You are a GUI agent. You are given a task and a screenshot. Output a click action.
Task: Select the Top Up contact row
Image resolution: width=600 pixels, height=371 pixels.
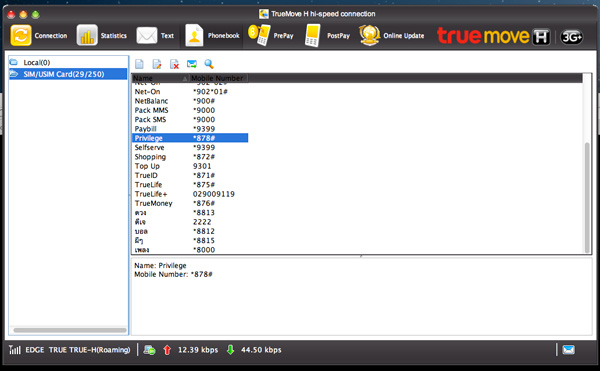[x=190, y=166]
